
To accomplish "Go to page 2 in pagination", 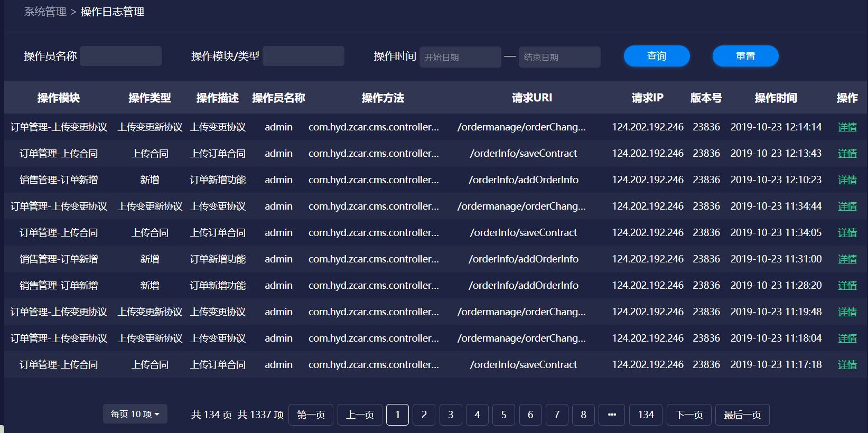I will tap(424, 415).
